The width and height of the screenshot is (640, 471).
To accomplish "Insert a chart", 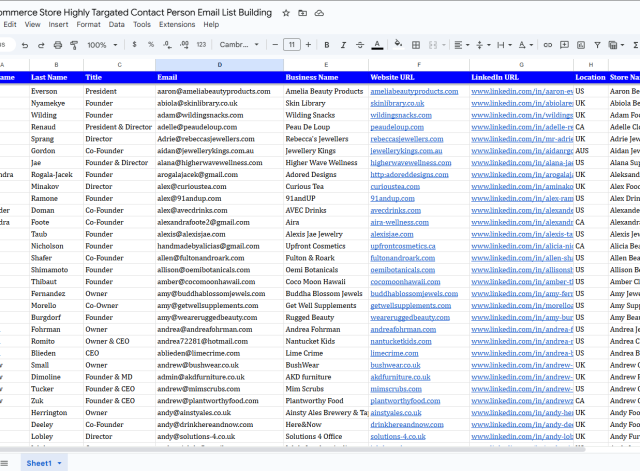I will coord(581,45).
